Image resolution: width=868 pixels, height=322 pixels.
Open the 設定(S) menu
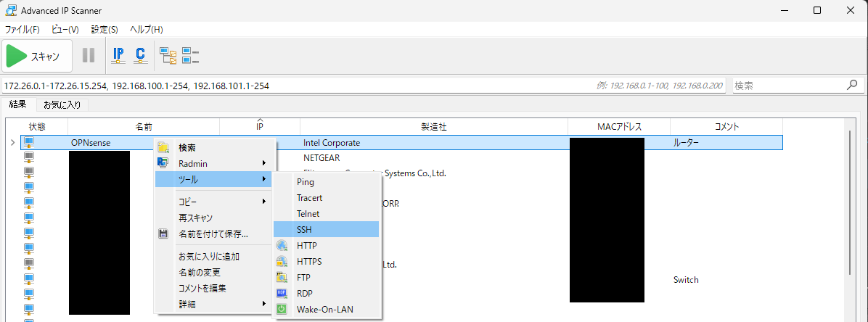coord(105,29)
